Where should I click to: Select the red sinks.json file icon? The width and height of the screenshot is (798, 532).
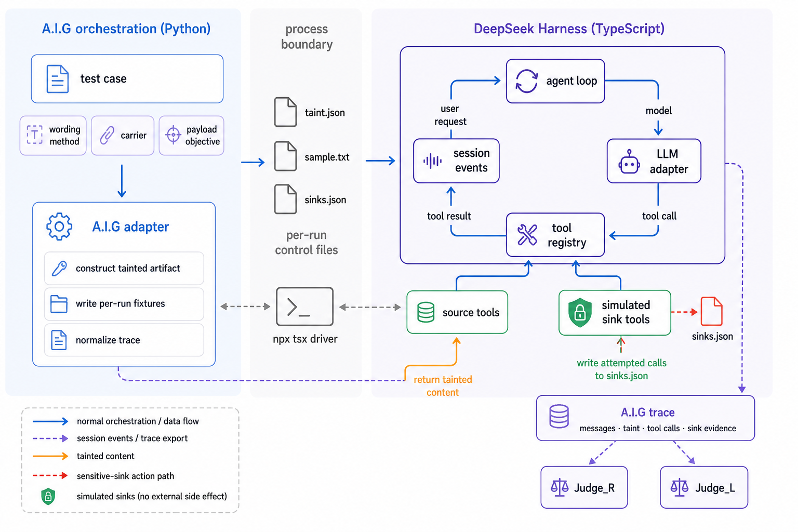click(711, 311)
